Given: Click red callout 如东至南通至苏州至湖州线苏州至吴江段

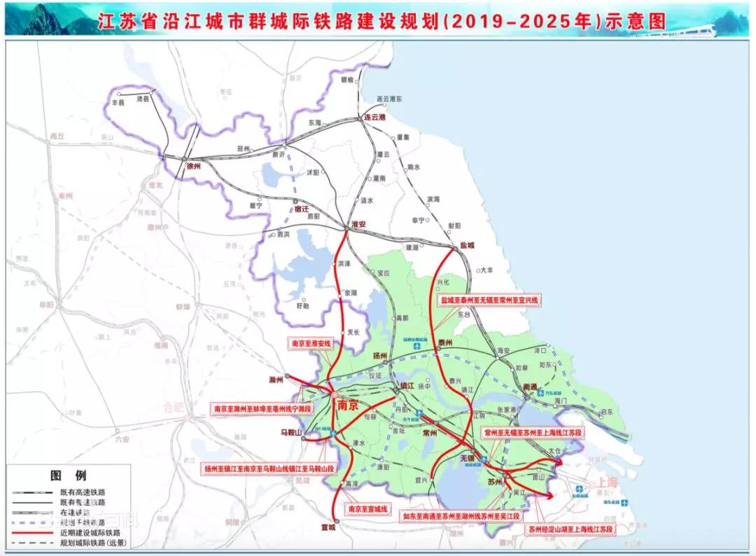Looking at the screenshot, I should [x=462, y=516].
